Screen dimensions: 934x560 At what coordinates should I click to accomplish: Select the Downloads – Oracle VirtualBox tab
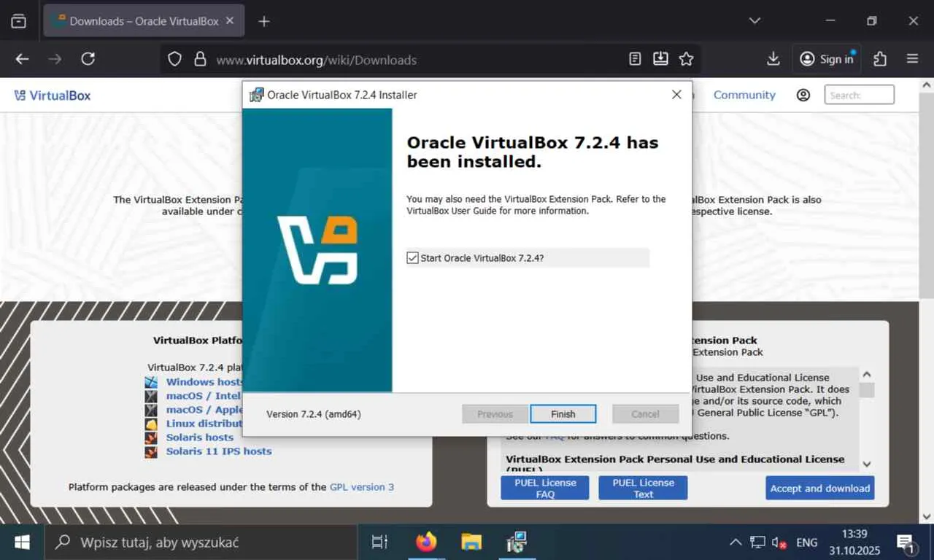pyautogui.click(x=144, y=21)
